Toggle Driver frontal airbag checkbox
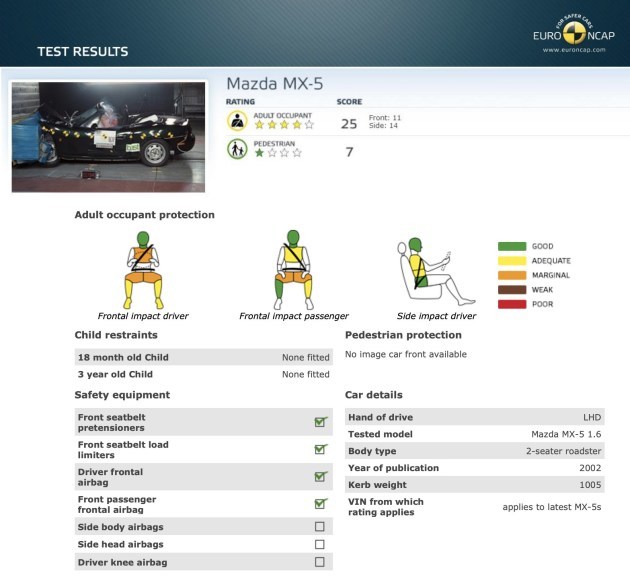Viewport: 630px width, 578px height. click(x=320, y=476)
